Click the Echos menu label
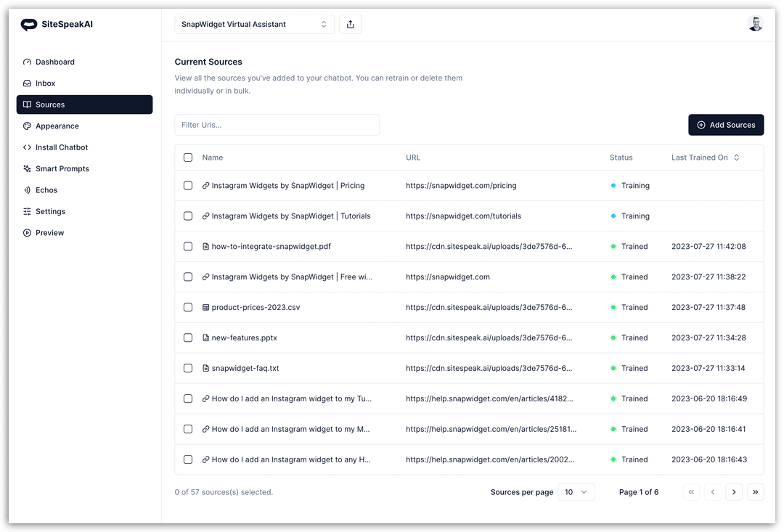Viewport: 784px width, 532px height. tap(46, 190)
